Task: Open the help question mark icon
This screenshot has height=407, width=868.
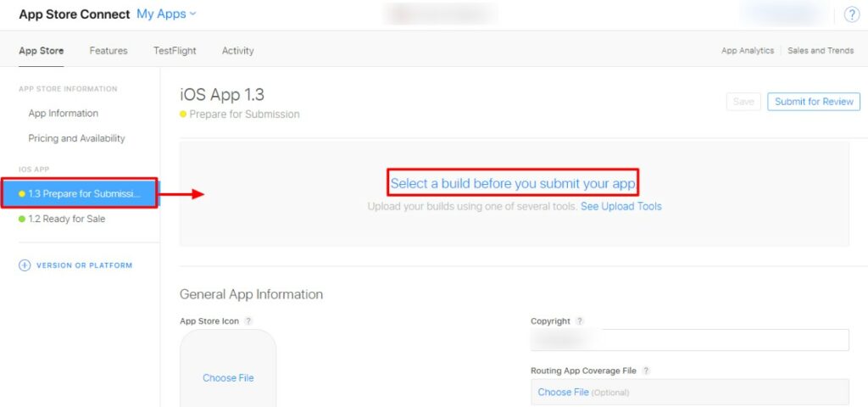Action: (851, 15)
